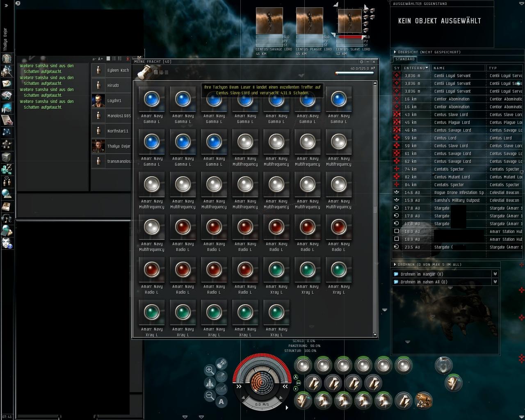The width and height of the screenshot is (525, 420).
Task: Open the journal book icon in the sidebar
Action: click(7, 206)
